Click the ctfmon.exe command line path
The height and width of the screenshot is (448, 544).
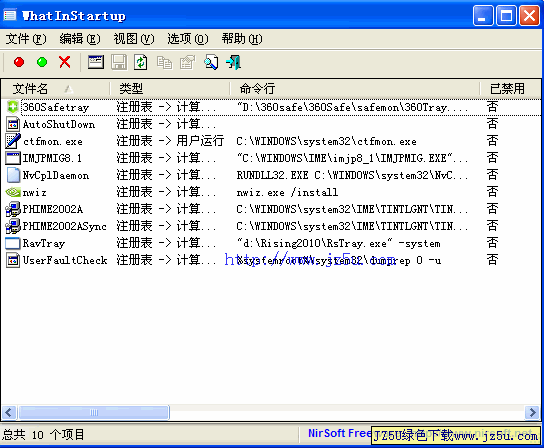(326, 141)
